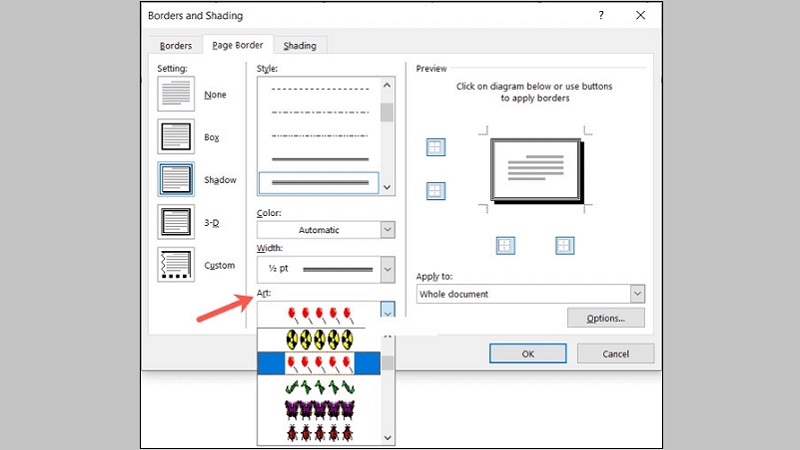Open the Apply to Whole document dropdown

(x=530, y=294)
